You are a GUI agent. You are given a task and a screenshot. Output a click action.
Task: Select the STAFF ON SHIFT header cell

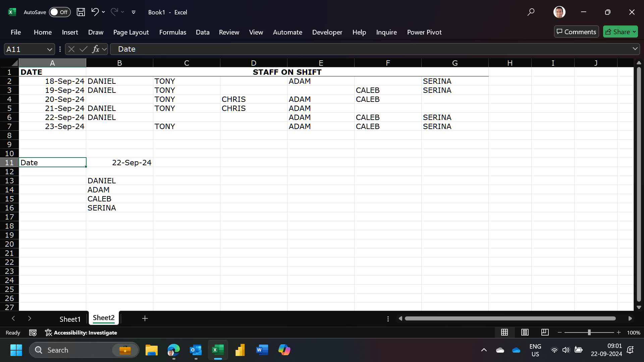coord(287,72)
